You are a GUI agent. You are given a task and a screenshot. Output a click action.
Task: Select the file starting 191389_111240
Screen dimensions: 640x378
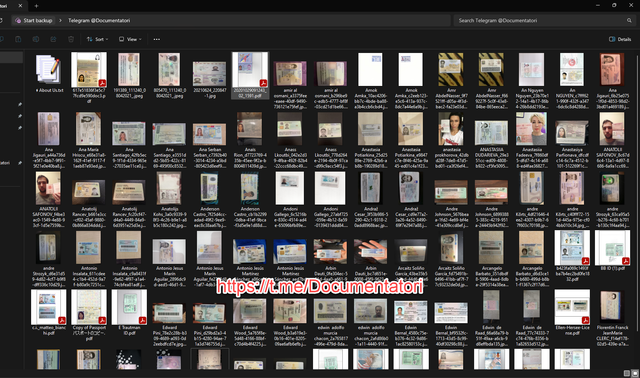coord(129,76)
